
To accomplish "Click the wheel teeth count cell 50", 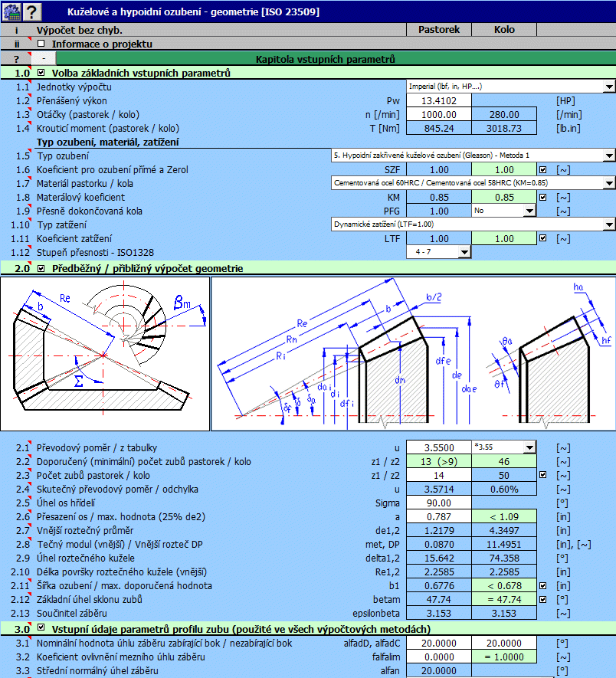I will [x=504, y=475].
